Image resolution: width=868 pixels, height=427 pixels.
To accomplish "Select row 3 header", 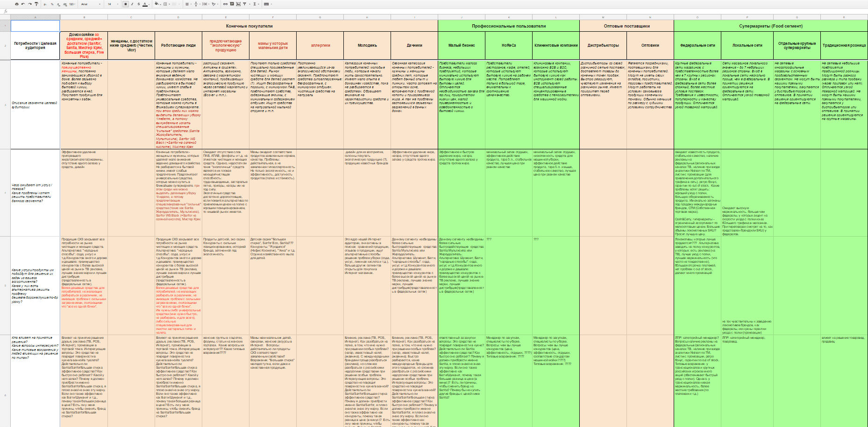I will pos(5,105).
